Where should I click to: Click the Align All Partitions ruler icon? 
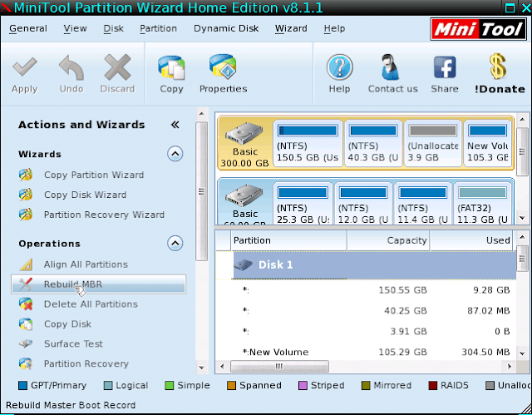26,264
